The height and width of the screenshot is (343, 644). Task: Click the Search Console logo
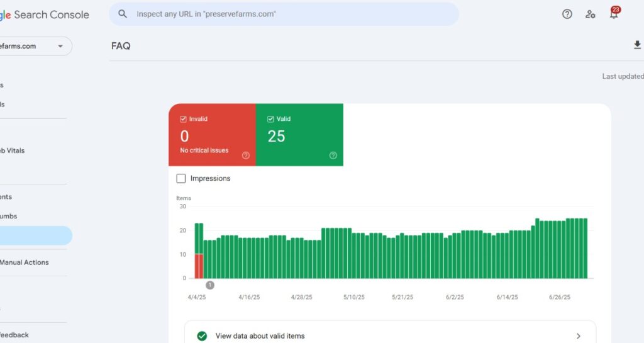45,14
